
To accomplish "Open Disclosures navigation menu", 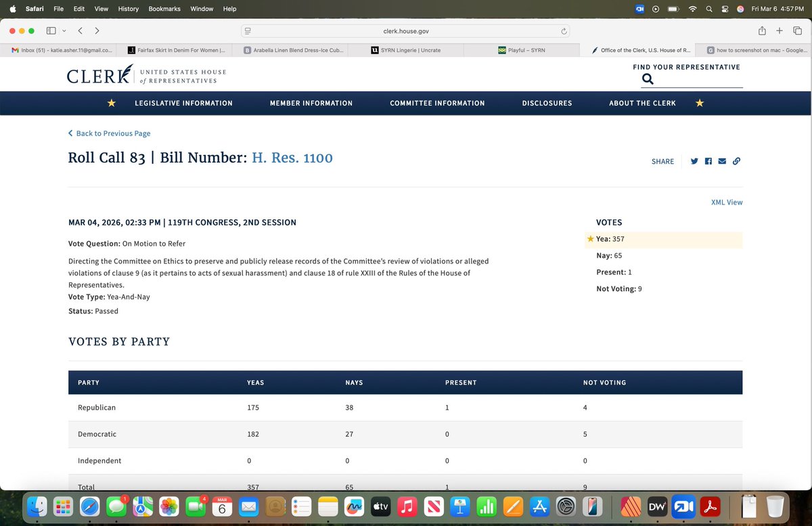I will (x=547, y=103).
